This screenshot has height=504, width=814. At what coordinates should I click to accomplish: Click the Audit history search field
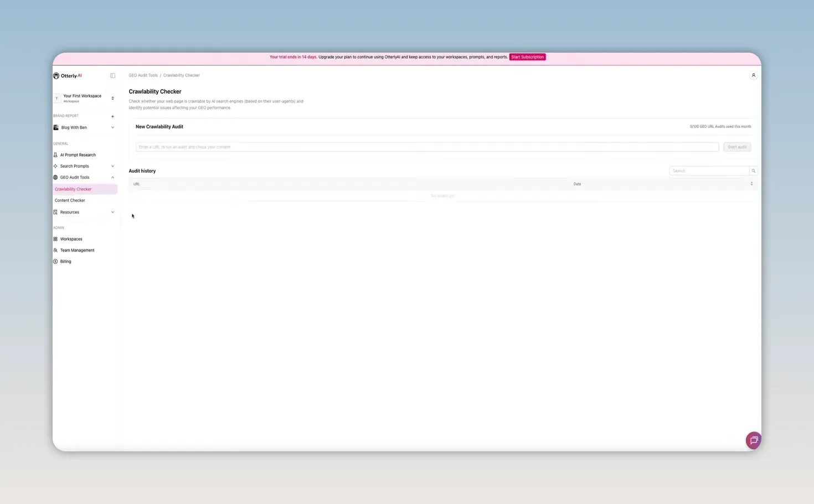coord(709,171)
